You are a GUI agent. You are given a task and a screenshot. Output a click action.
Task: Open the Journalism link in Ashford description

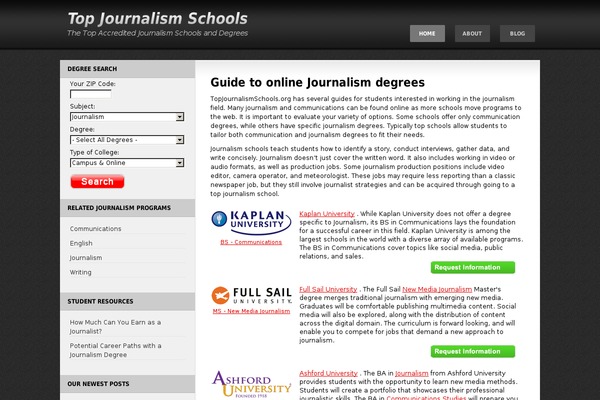(411, 373)
